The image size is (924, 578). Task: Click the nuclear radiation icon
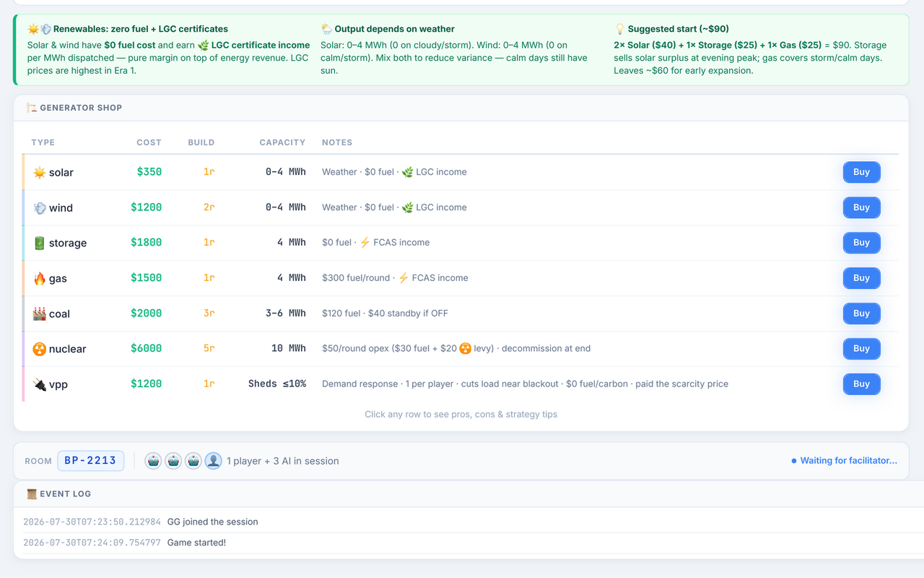coord(39,349)
